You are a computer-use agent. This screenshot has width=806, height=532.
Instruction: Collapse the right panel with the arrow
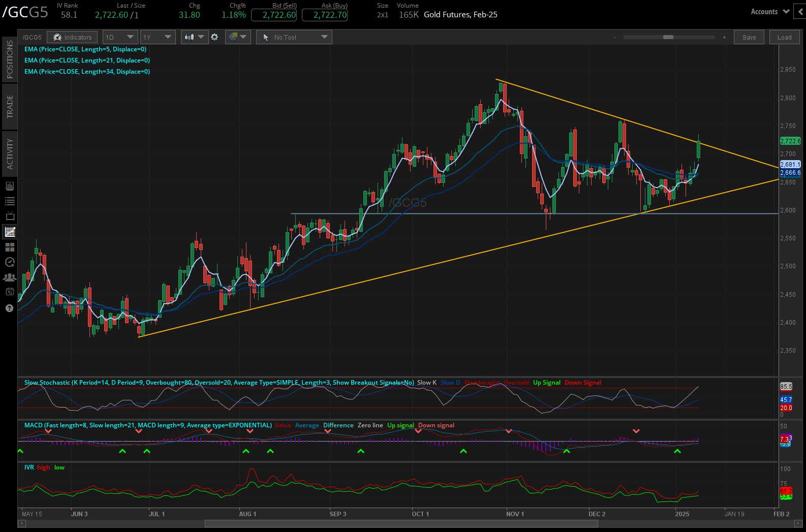tap(801, 11)
